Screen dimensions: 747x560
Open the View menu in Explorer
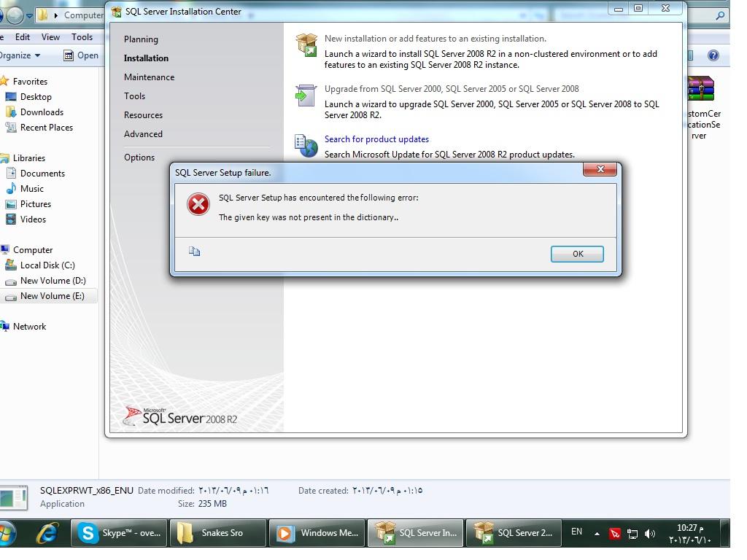click(50, 36)
